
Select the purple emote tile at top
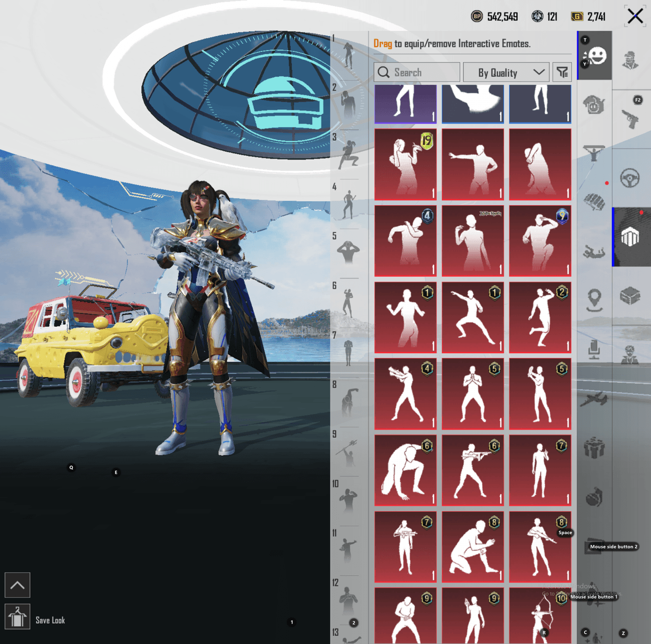point(405,104)
